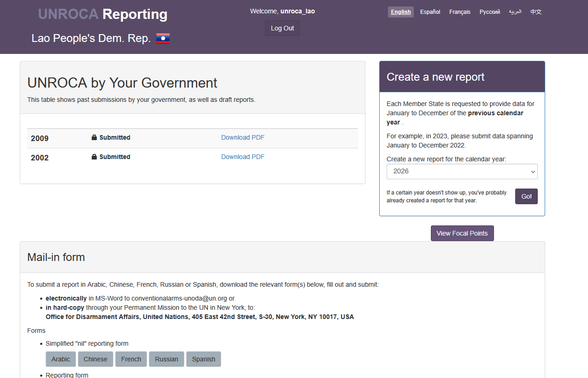
Task: Download PDF for the 2009 report
Action: point(243,137)
